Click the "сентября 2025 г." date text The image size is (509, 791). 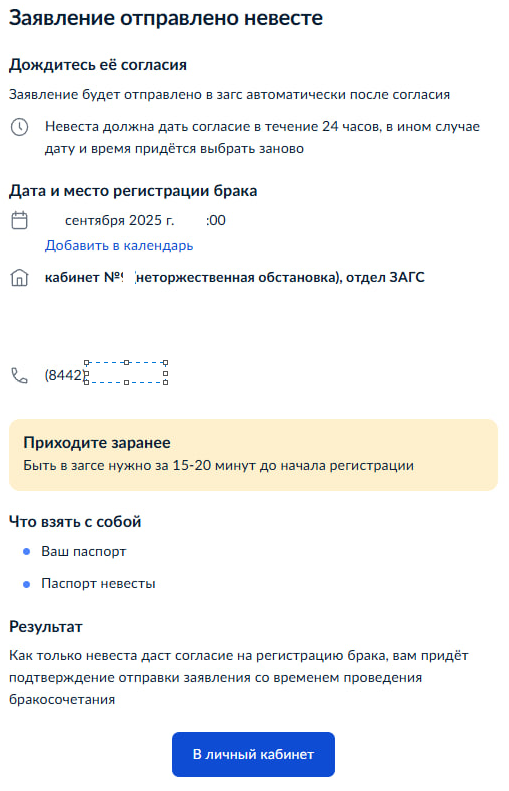point(120,220)
